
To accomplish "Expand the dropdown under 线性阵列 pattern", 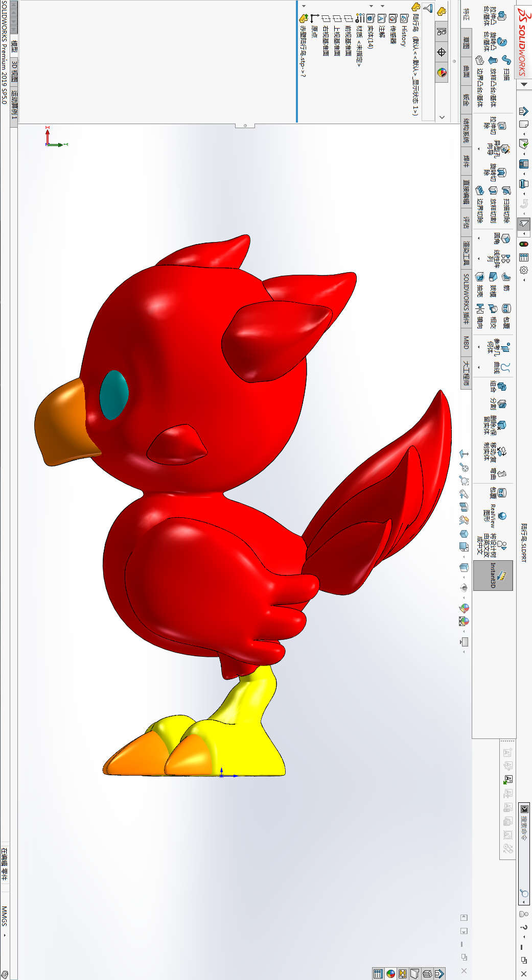I will [479, 259].
